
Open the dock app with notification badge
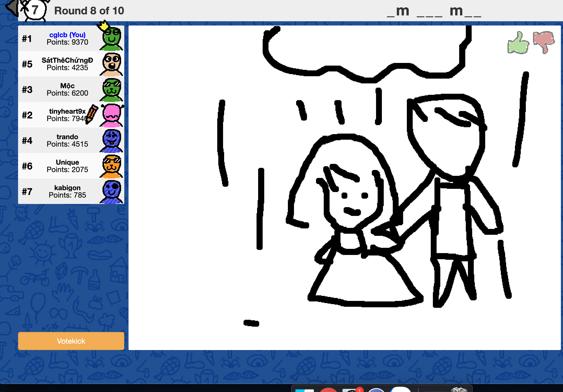(x=351, y=390)
